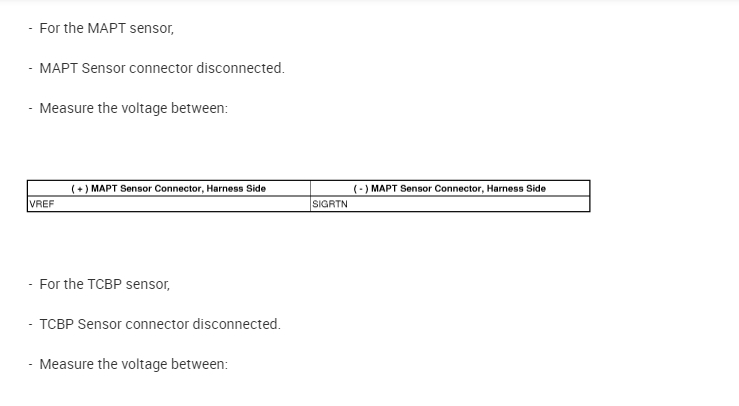Screen dimensions: 739x406
Task: Select the (-) MAPT Sensor Connector header cell
Action: [x=449, y=188]
